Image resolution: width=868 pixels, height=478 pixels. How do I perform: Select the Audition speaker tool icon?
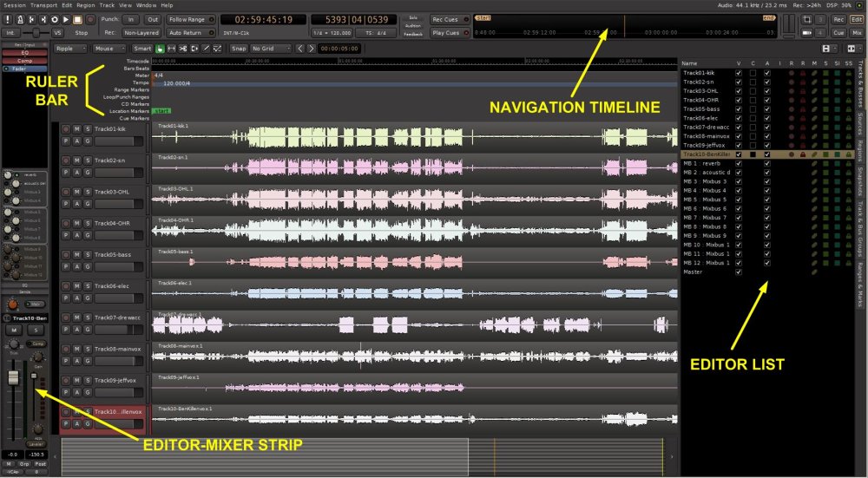194,49
